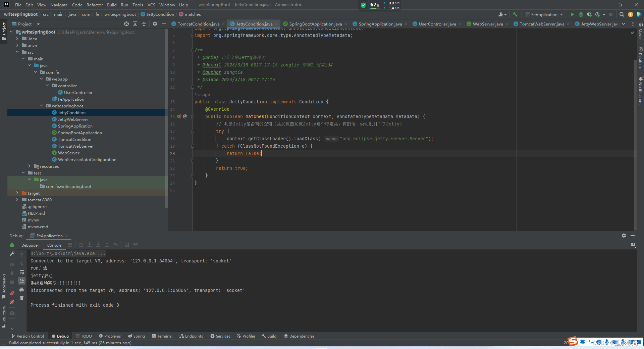Close the JettyCondition.java tab
Image resolution: width=644 pixels, height=349 pixels.
(x=276, y=24)
